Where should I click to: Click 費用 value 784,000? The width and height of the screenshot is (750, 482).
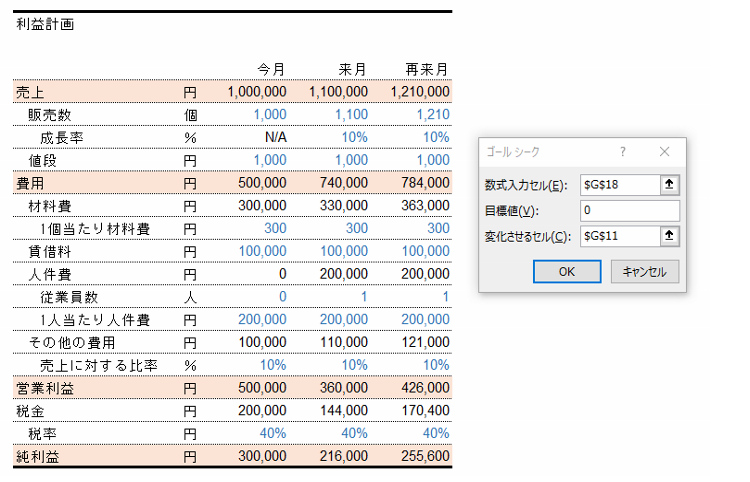click(426, 183)
